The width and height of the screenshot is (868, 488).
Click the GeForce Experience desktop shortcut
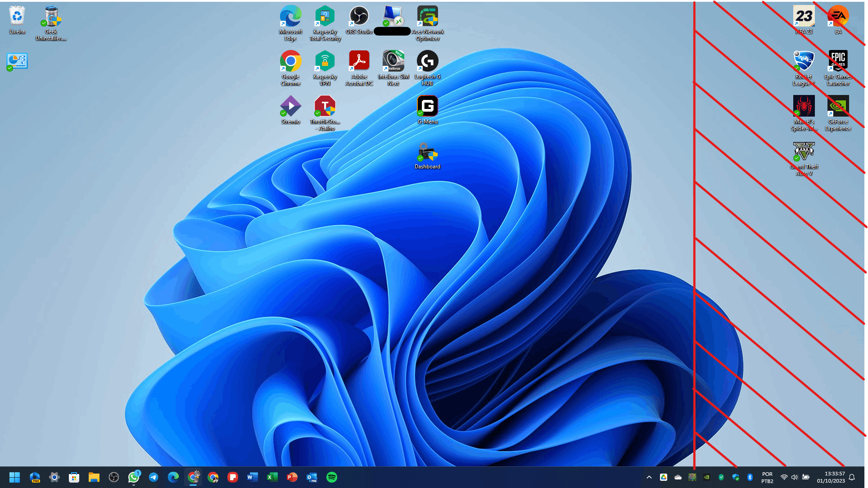click(838, 113)
